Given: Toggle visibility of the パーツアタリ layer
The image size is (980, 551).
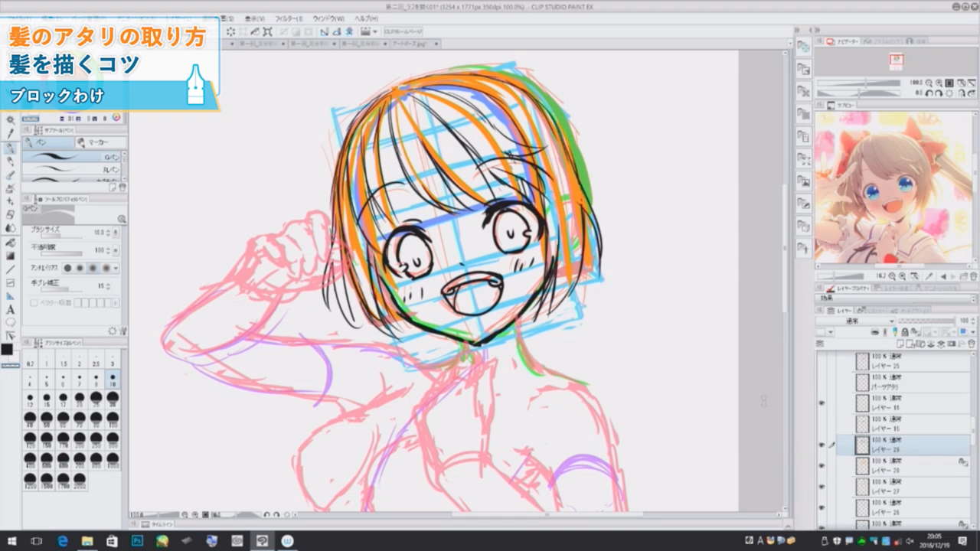Looking at the screenshot, I should point(822,382).
